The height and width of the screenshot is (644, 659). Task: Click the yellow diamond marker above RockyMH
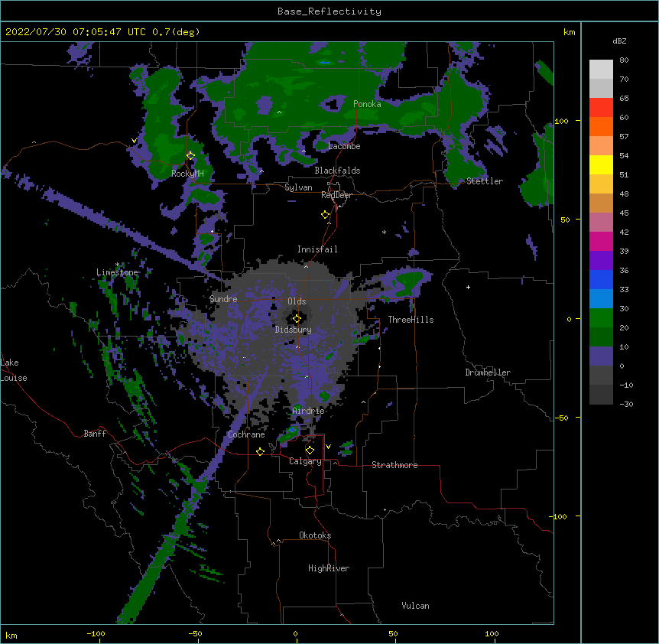coord(190,156)
